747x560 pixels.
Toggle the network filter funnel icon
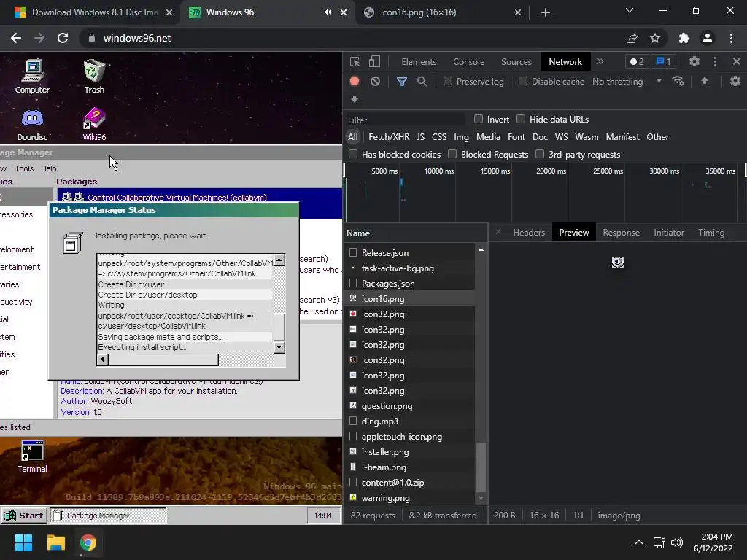[402, 82]
